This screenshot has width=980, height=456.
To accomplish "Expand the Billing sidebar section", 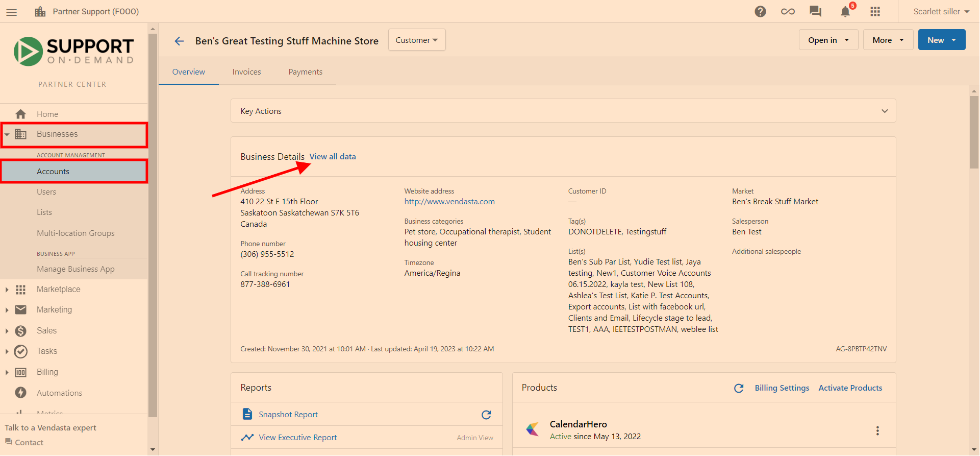I will [7, 372].
